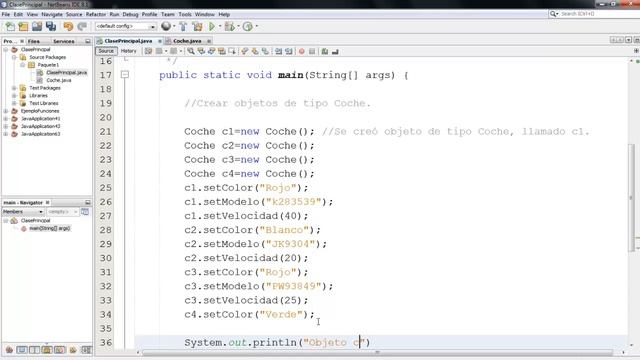640x360 pixels.
Task: Click the Find Next Occurrence icon
Action: pyautogui.click(x=211, y=51)
